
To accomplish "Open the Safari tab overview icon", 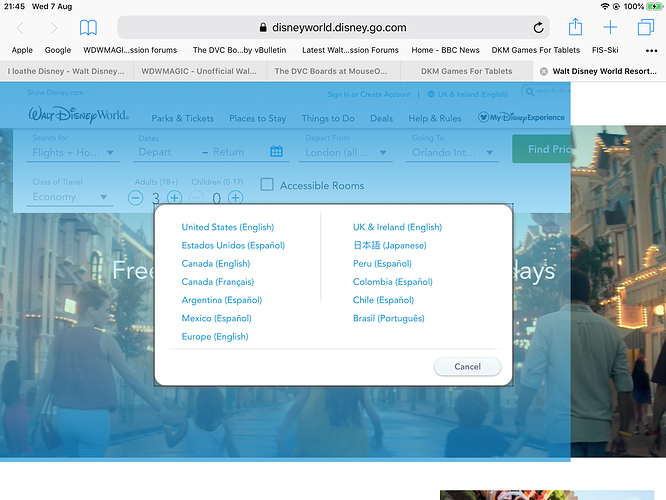I will (645, 27).
